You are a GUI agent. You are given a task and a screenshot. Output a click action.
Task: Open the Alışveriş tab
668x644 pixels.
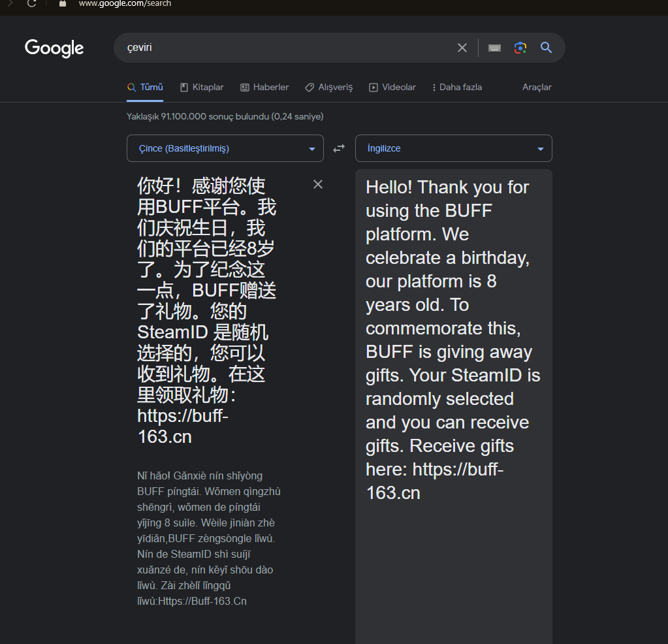pos(329,88)
